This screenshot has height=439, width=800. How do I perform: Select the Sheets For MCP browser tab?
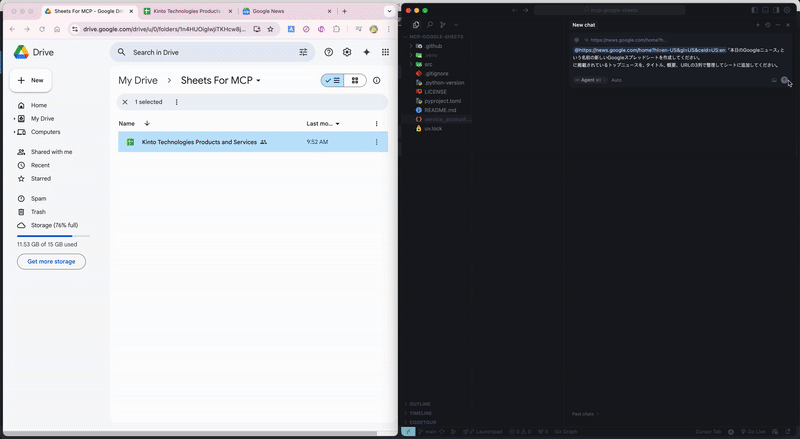(89, 11)
